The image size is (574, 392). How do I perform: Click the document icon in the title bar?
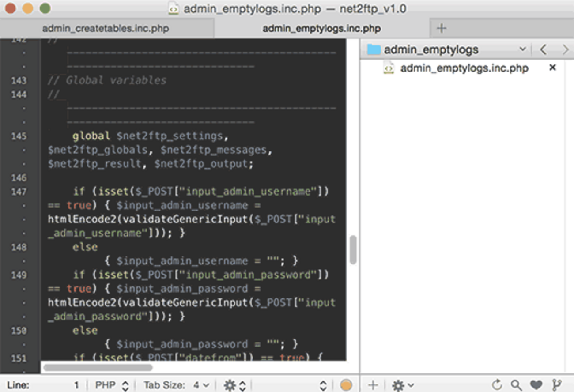click(174, 8)
